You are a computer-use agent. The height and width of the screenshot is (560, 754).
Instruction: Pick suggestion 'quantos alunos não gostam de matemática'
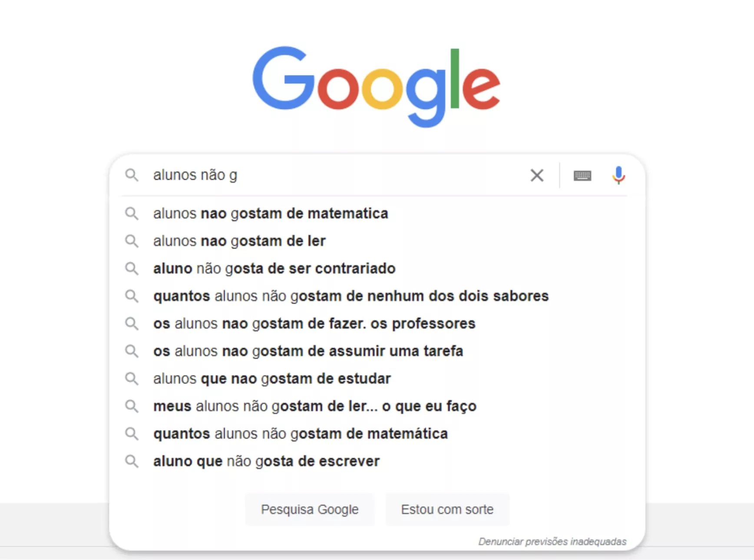click(376, 434)
